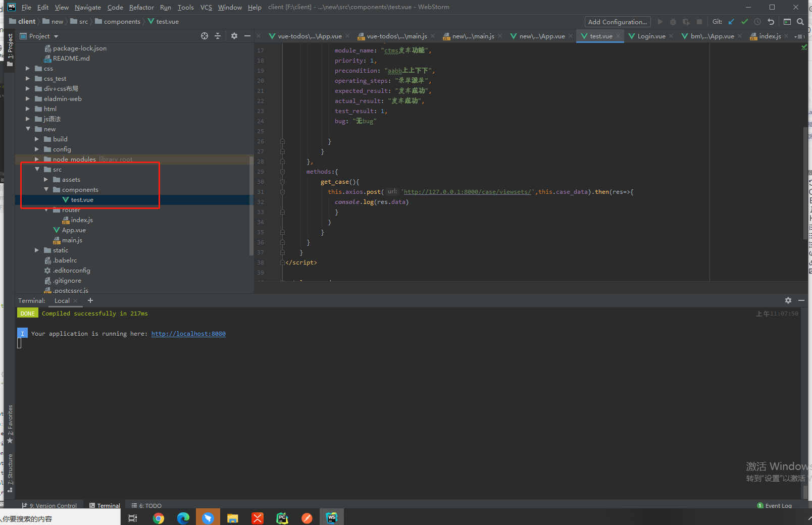Toggle 2: Favorites tool window
Image resolution: width=812 pixels, height=525 pixels.
[x=10, y=424]
